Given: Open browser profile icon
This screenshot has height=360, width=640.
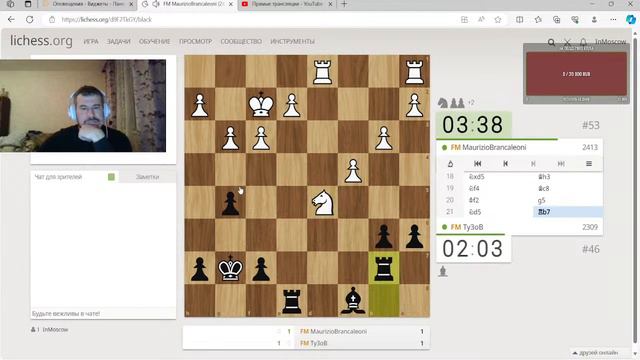Looking at the screenshot, I should (x=594, y=20).
